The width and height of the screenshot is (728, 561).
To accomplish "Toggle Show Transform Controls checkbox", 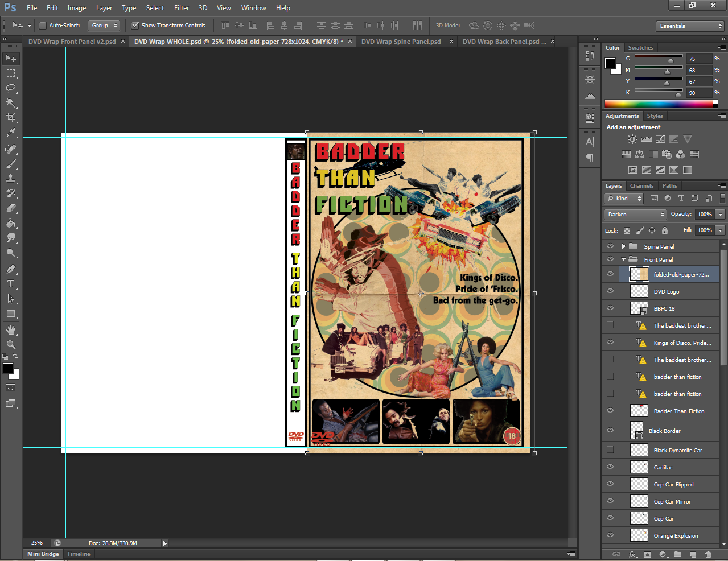I will pyautogui.click(x=135, y=26).
